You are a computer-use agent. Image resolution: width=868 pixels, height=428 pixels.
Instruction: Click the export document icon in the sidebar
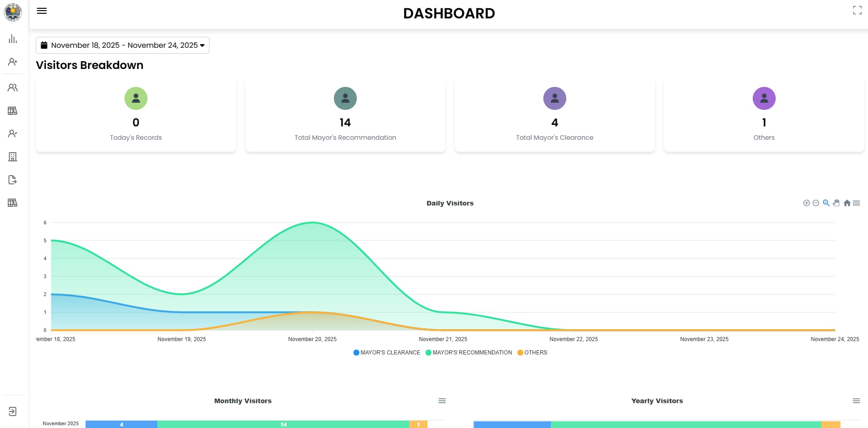[12, 180]
